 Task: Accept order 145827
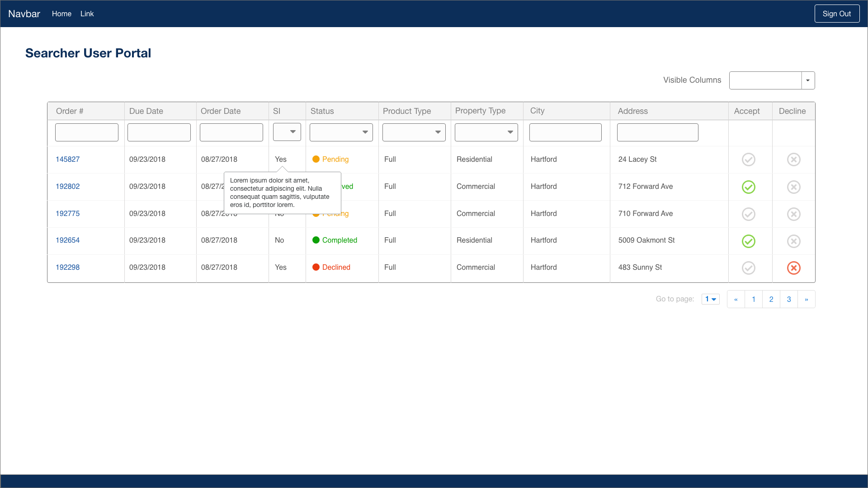click(749, 160)
